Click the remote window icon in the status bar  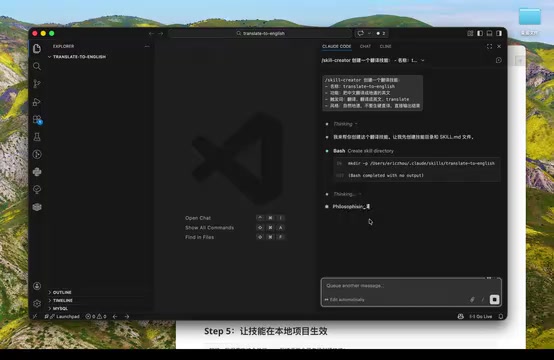pyautogui.click(x=35, y=317)
